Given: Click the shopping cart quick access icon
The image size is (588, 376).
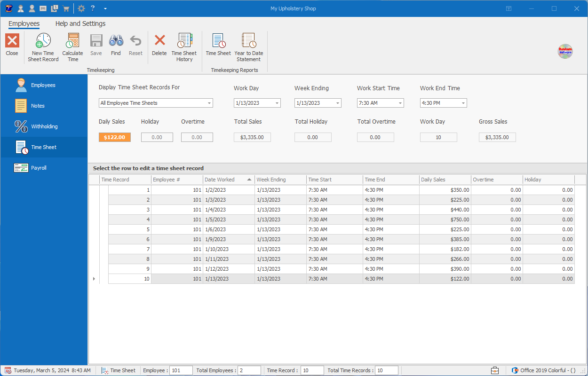Looking at the screenshot, I should (66, 8).
